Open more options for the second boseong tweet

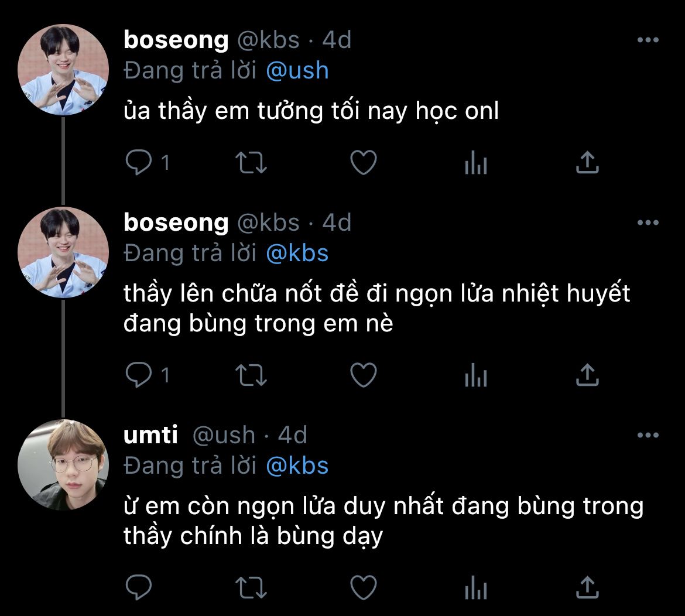(648, 223)
